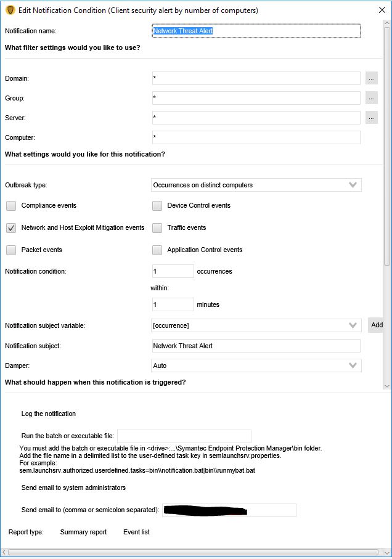Screen dimensions: 392x559
Task: Open the Notification subject variable dropdown
Action: pos(352,325)
